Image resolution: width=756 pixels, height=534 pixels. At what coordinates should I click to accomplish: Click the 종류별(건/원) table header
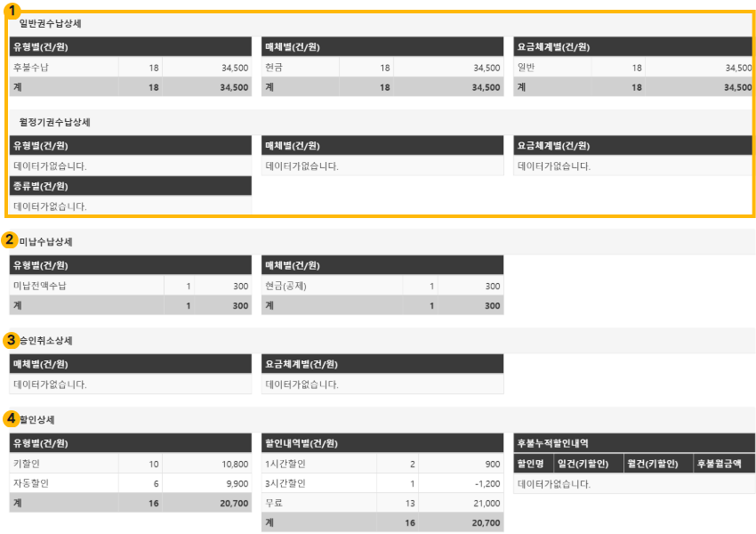pos(130,186)
